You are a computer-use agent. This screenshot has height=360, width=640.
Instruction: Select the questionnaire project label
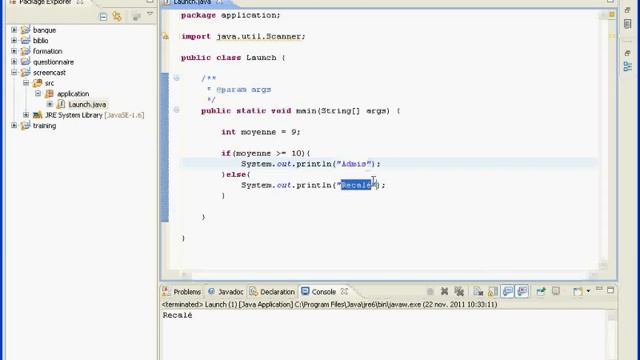(53, 62)
